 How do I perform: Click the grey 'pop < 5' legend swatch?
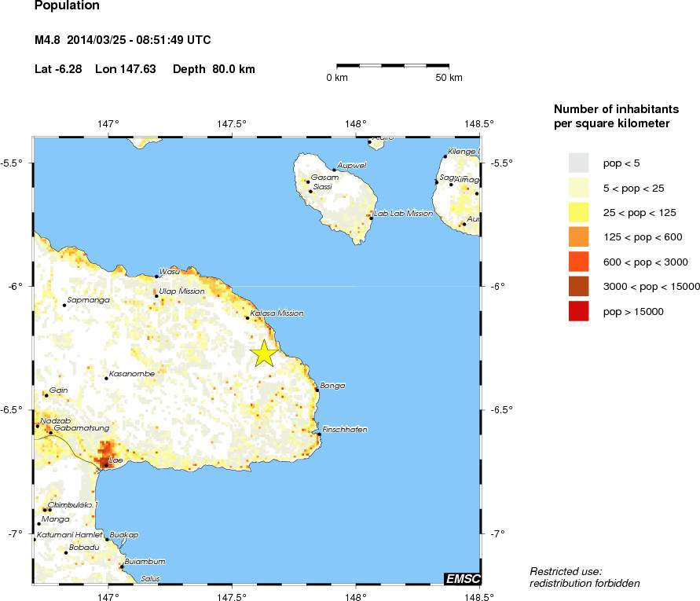[578, 163]
